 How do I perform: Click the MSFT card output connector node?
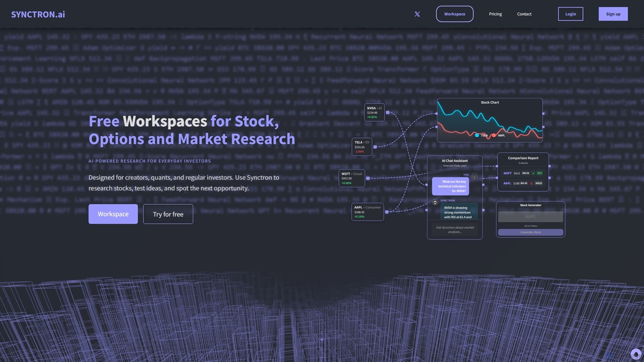click(368, 178)
